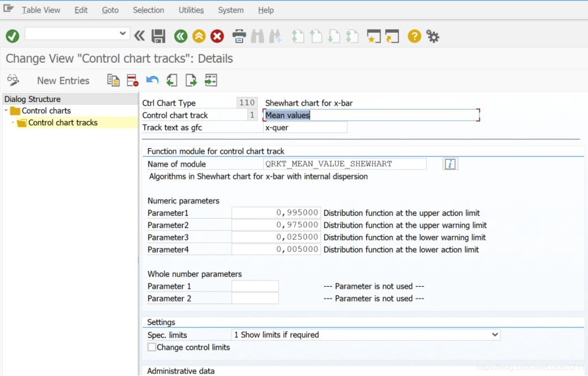Click the First Page icon
This screenshot has width=588, height=376.
[298, 36]
